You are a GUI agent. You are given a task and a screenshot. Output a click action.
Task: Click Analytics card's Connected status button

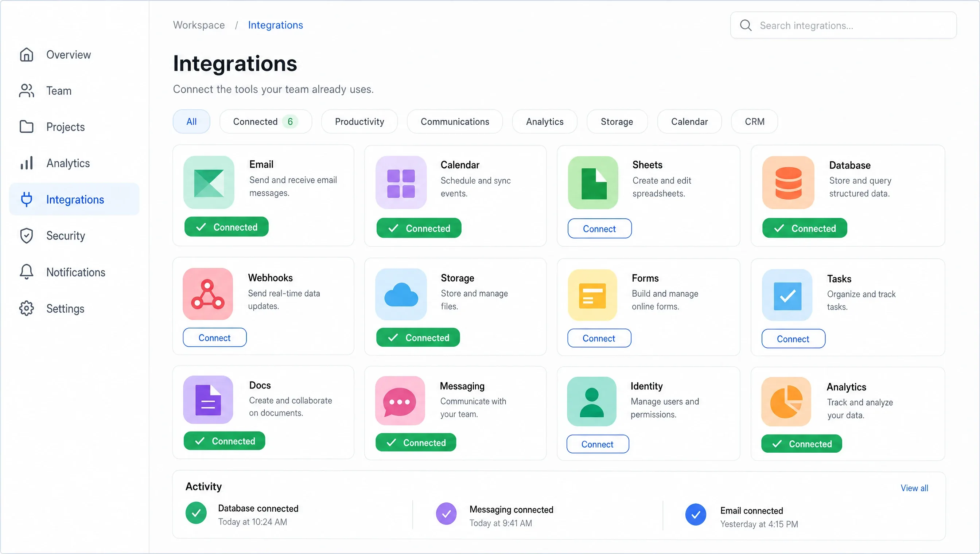pyautogui.click(x=801, y=443)
